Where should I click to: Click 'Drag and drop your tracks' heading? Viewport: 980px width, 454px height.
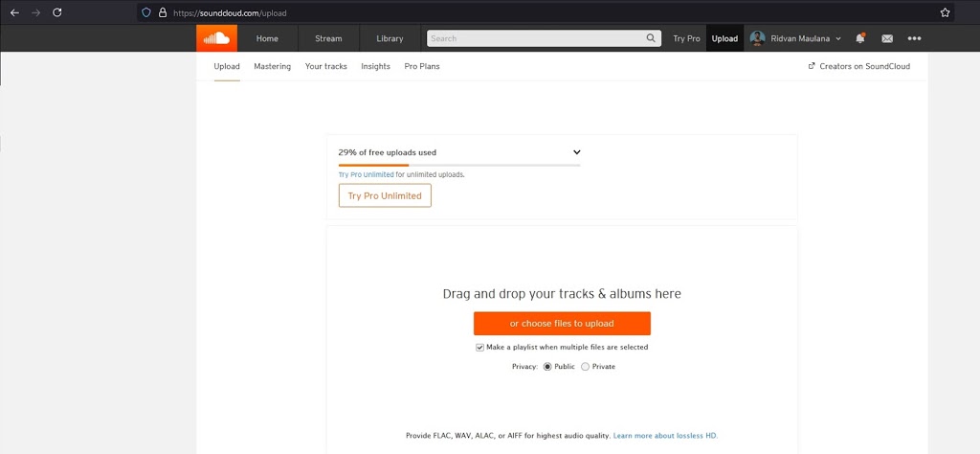tap(562, 293)
